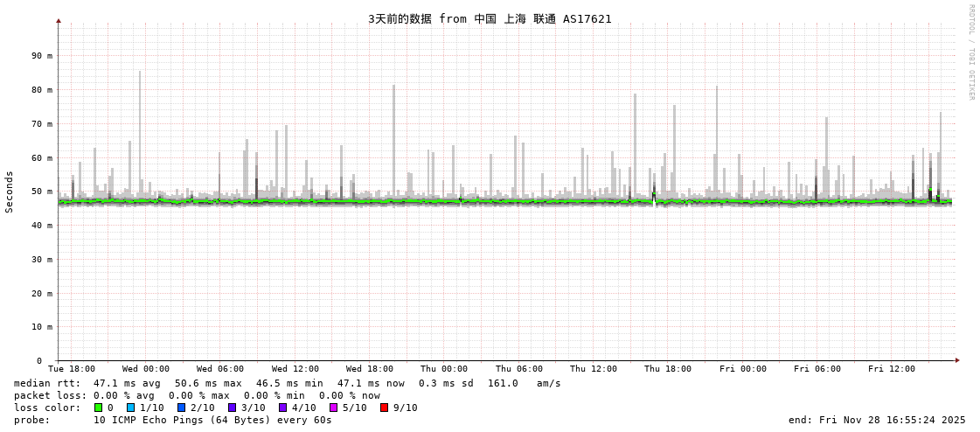Click the light blue 1/10 loss swatch
The height and width of the screenshot is (432, 980).
[x=130, y=408]
